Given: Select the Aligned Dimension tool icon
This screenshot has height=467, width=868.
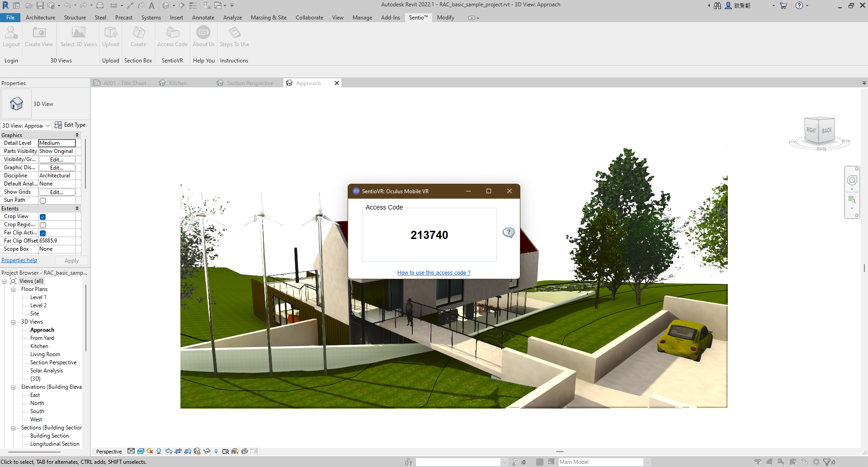Looking at the screenshot, I should (130, 5).
